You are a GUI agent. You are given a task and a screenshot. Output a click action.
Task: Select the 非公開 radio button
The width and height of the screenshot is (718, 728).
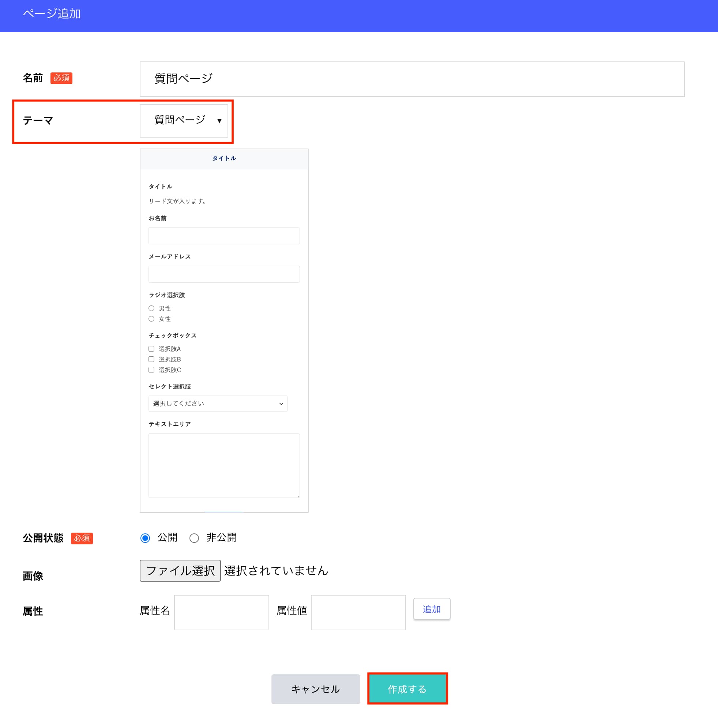coord(194,538)
